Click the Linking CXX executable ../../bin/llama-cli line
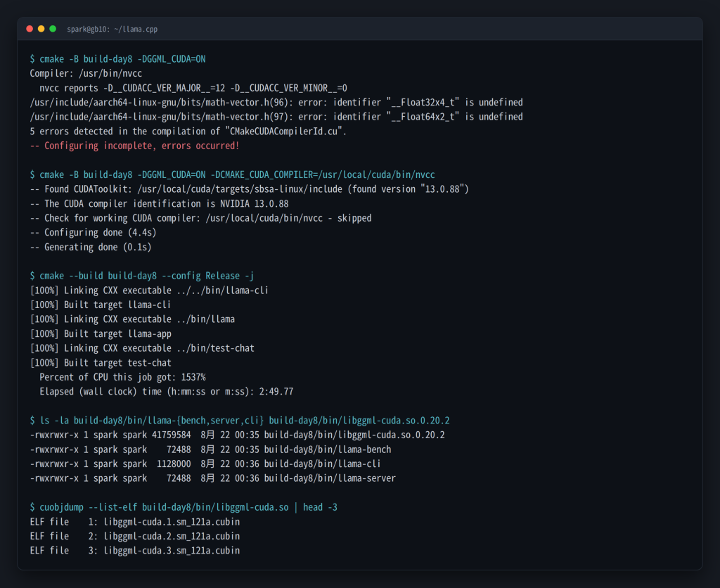The width and height of the screenshot is (720, 588). coord(149,290)
